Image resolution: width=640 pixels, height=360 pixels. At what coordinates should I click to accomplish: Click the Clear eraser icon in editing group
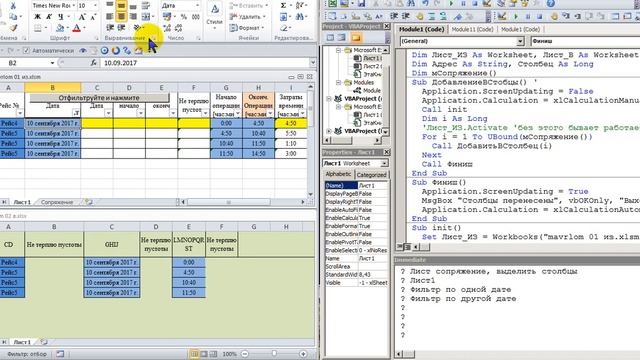284,28
